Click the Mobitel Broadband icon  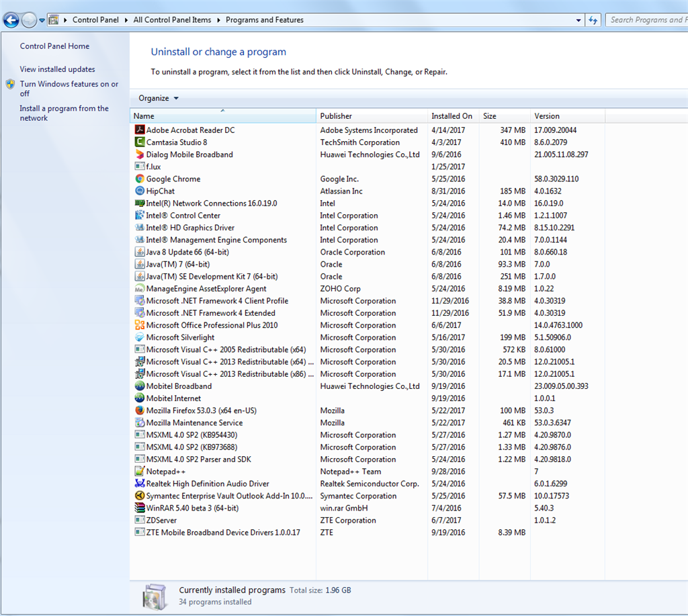tap(140, 386)
